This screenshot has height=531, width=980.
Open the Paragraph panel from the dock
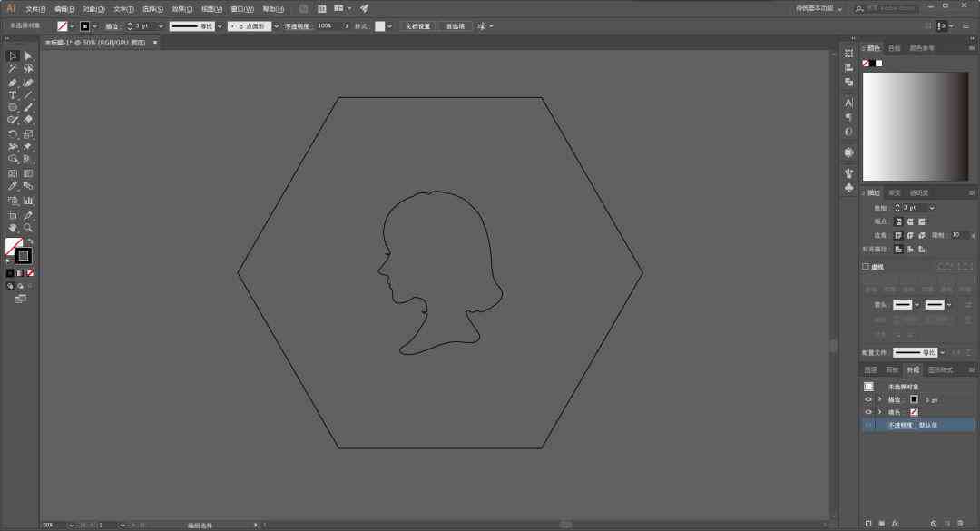point(848,117)
